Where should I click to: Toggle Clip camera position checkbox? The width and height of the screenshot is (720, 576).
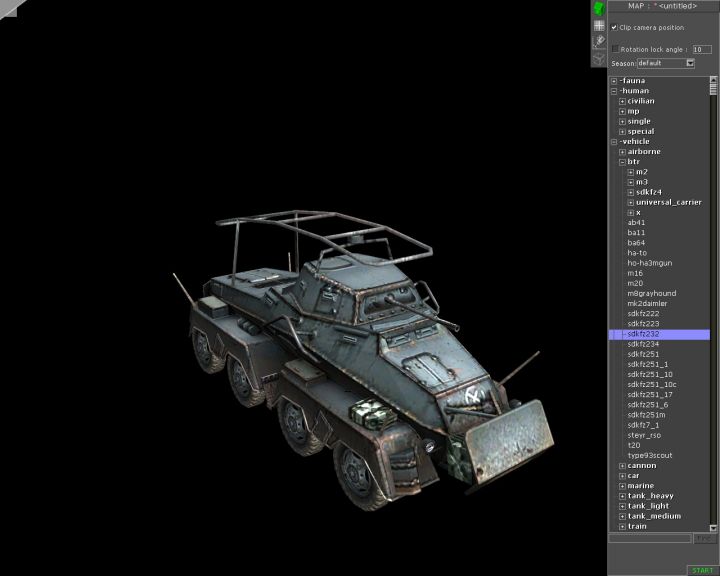[x=615, y=28]
